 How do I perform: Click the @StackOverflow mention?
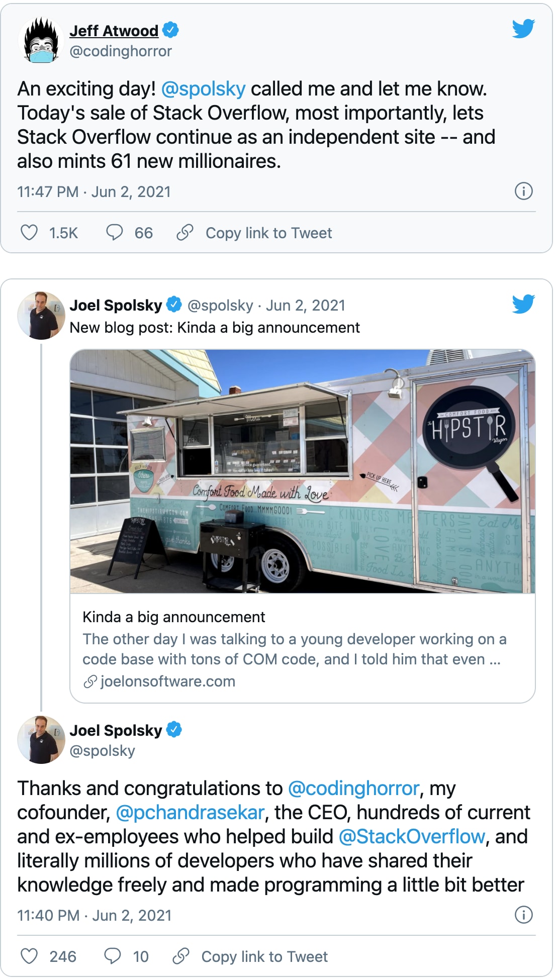[x=412, y=837]
